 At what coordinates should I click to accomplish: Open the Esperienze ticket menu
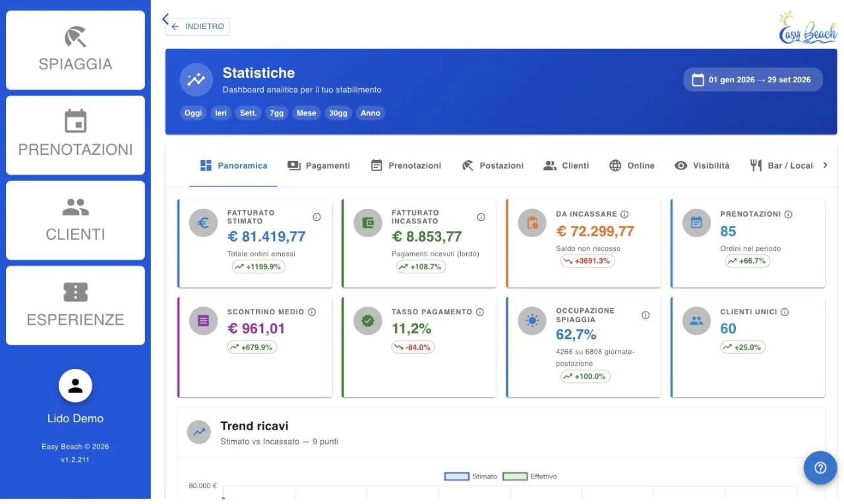pos(75,305)
